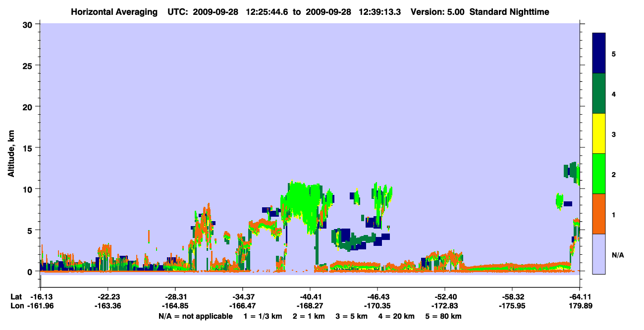The height and width of the screenshot is (330, 644).
Task: Click the 'Standard Nighttime' title text
Action: pos(509,12)
